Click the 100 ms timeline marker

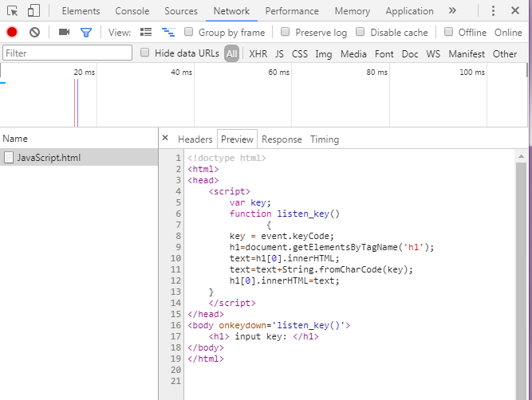472,73
